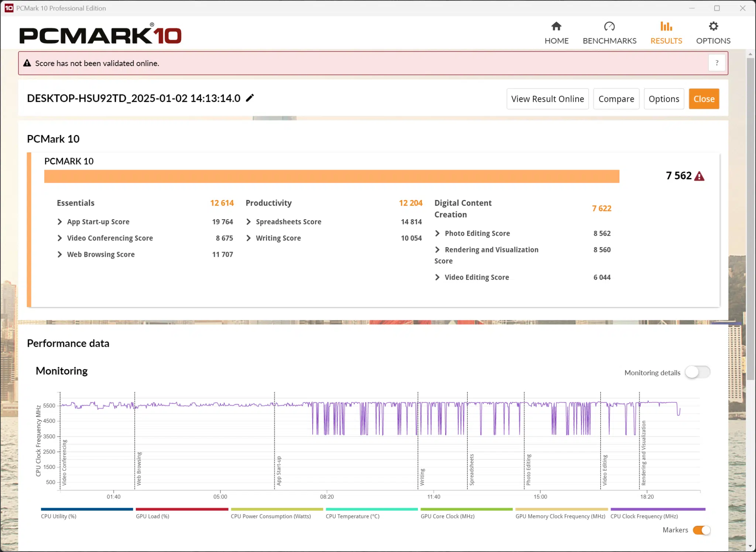The image size is (756, 552).
Task: Click the Productivity heading
Action: point(269,203)
